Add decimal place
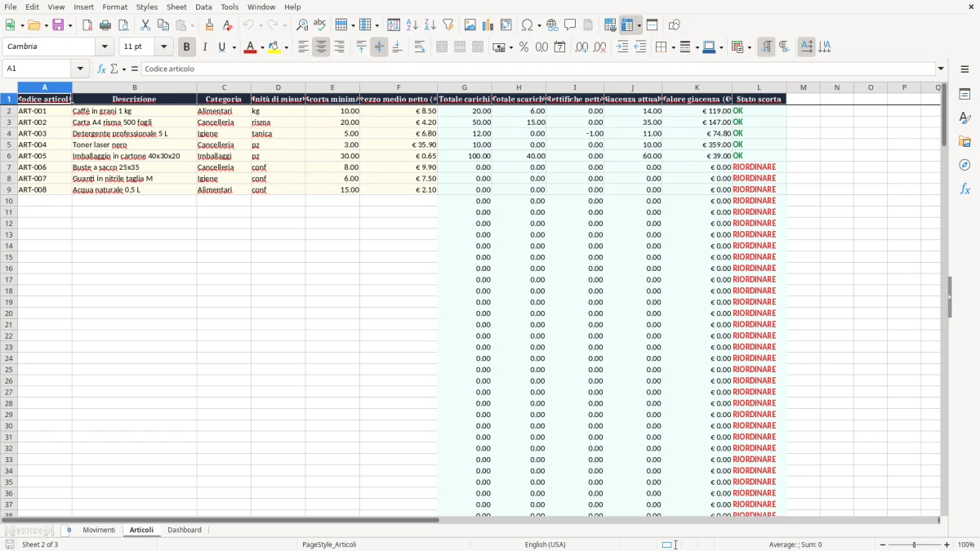This screenshot has height=551, width=980. pos(581,47)
